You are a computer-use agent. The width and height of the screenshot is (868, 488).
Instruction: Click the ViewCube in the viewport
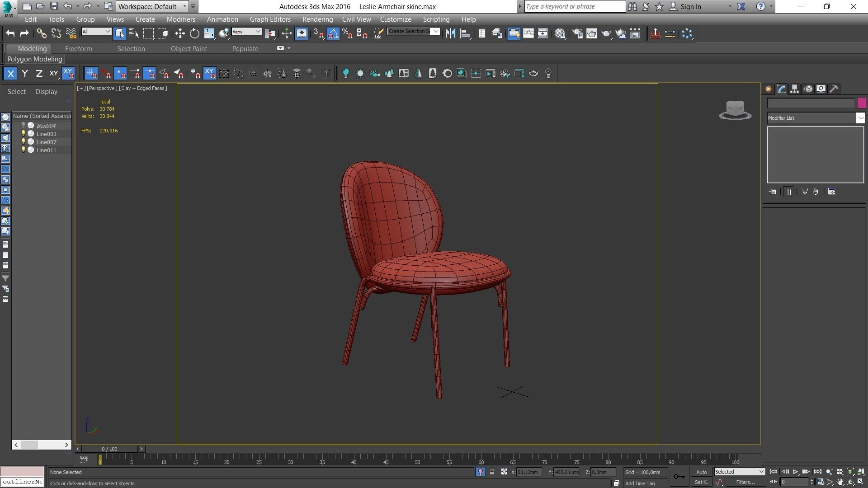[x=735, y=110]
